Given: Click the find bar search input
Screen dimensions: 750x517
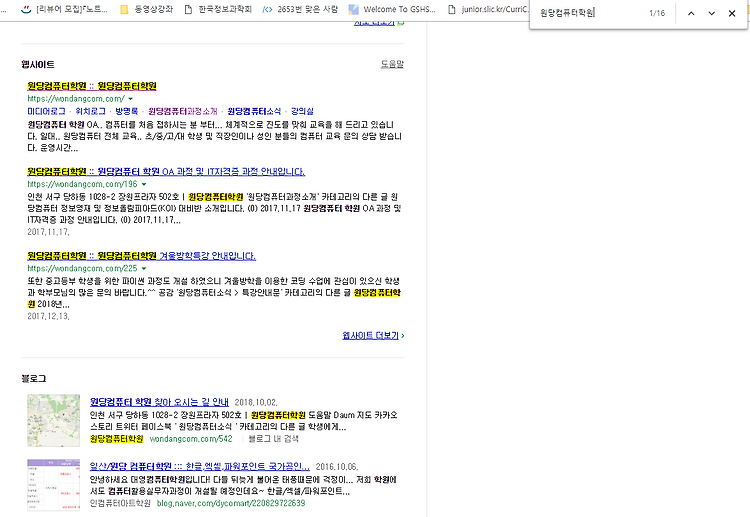Looking at the screenshot, I should pos(591,13).
